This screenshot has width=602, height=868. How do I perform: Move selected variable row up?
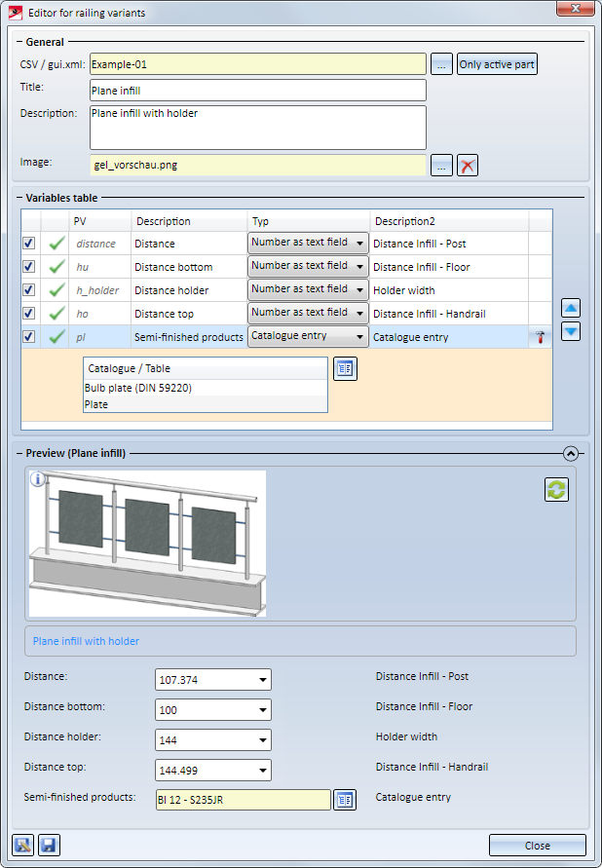click(x=572, y=309)
